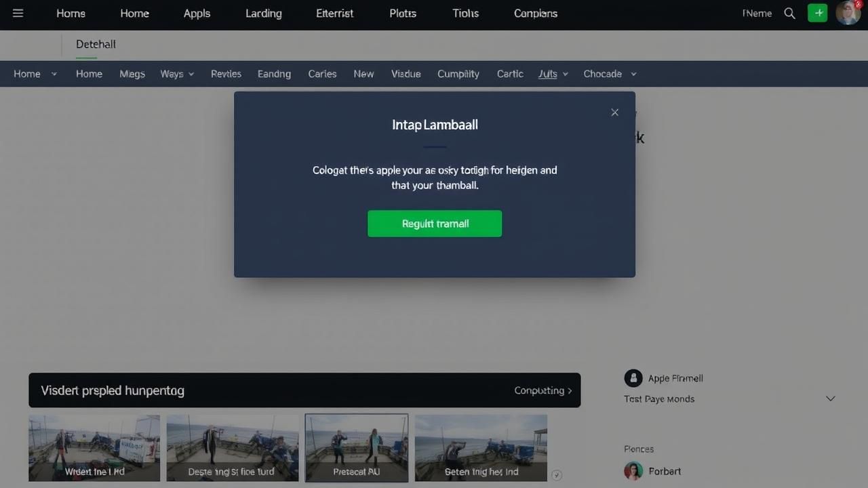Select the Pretecat AU thumbnail
The image size is (868, 488).
[x=356, y=448]
